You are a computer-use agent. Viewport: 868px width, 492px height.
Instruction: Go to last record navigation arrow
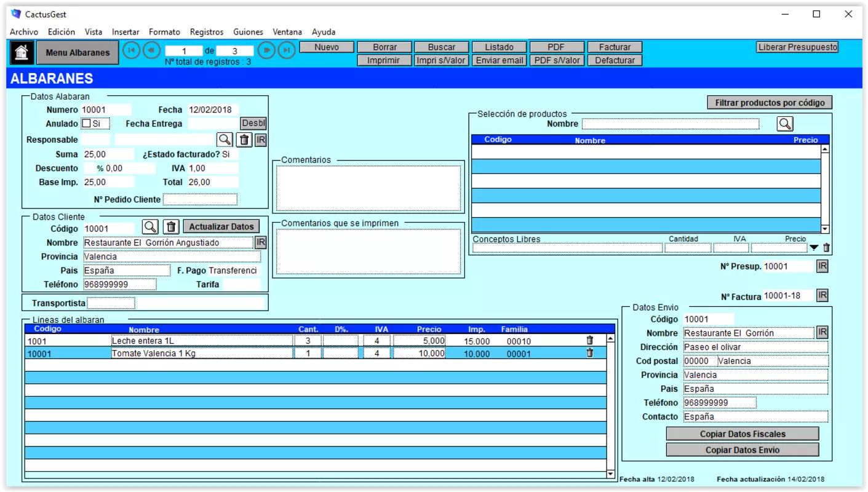[x=287, y=50]
